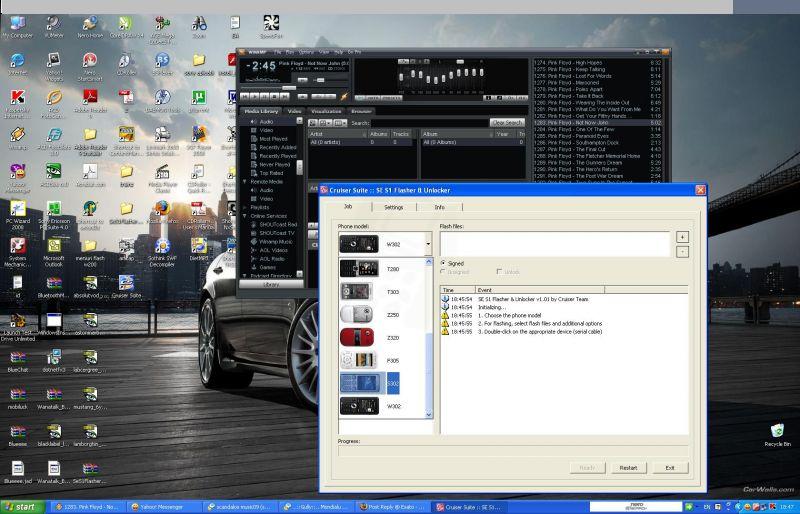Image resolution: width=800 pixels, height=514 pixels.
Task: Select Winamp Media Library tab
Action: tap(261, 111)
